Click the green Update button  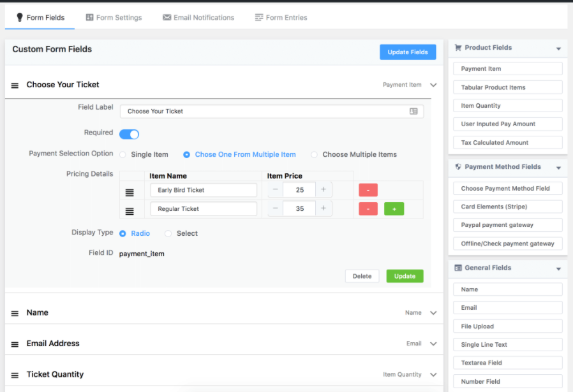click(405, 276)
